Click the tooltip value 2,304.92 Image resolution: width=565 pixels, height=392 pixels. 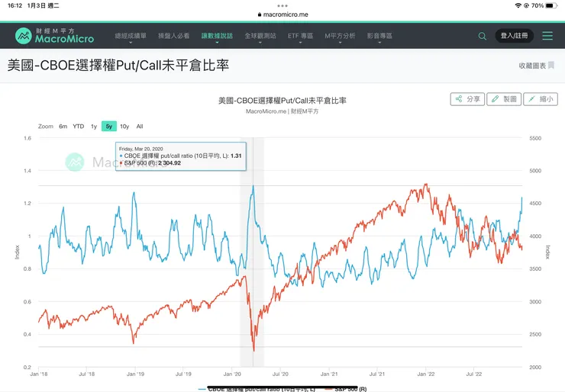(169, 162)
